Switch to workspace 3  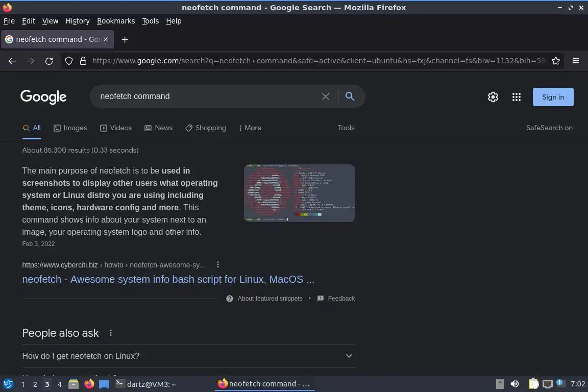coord(47,384)
